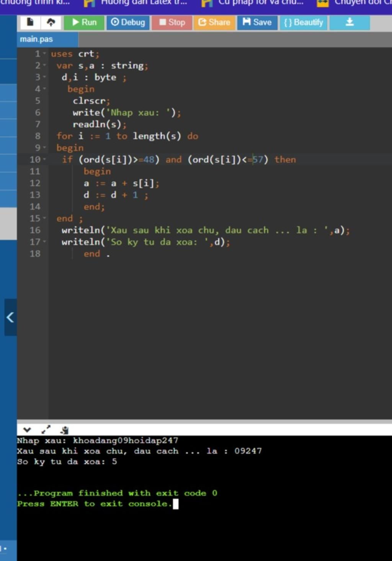Click line number 12 in the gutter
The width and height of the screenshot is (392, 561).
coord(35,183)
